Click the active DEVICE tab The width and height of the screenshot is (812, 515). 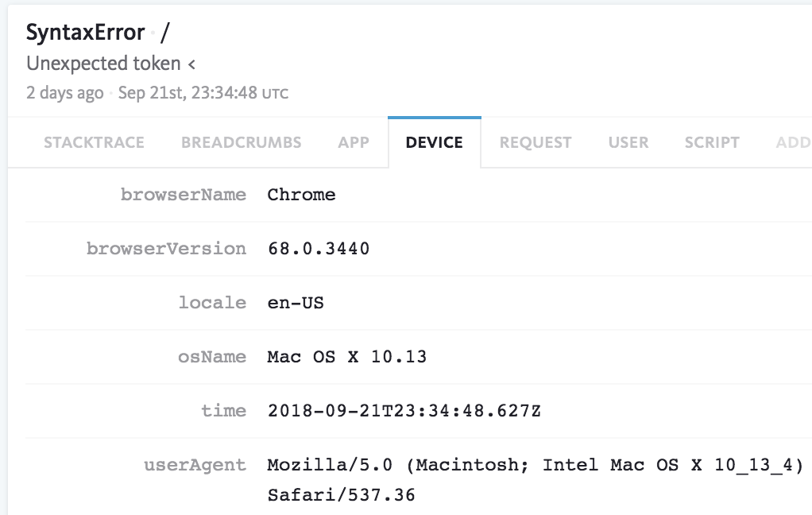434,142
